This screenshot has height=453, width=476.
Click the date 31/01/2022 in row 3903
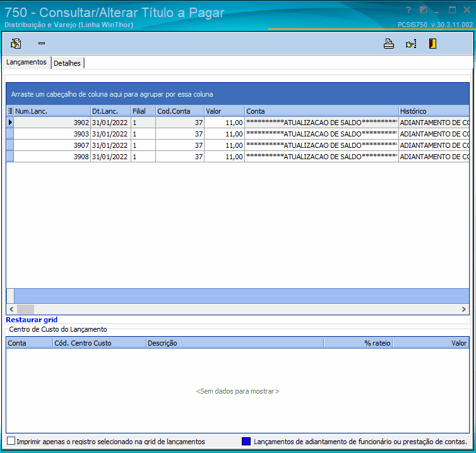tap(110, 134)
